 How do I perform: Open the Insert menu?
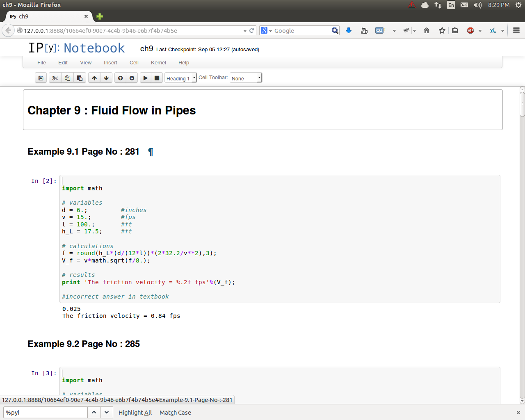pyautogui.click(x=110, y=63)
